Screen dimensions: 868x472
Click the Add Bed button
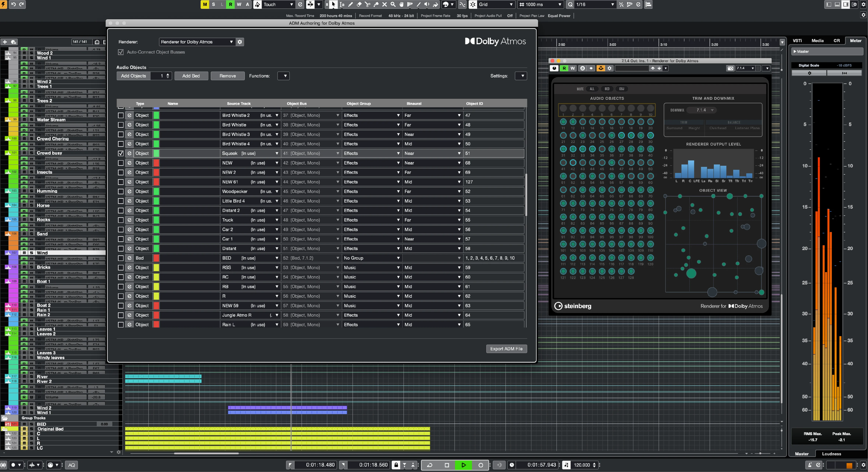pyautogui.click(x=191, y=76)
